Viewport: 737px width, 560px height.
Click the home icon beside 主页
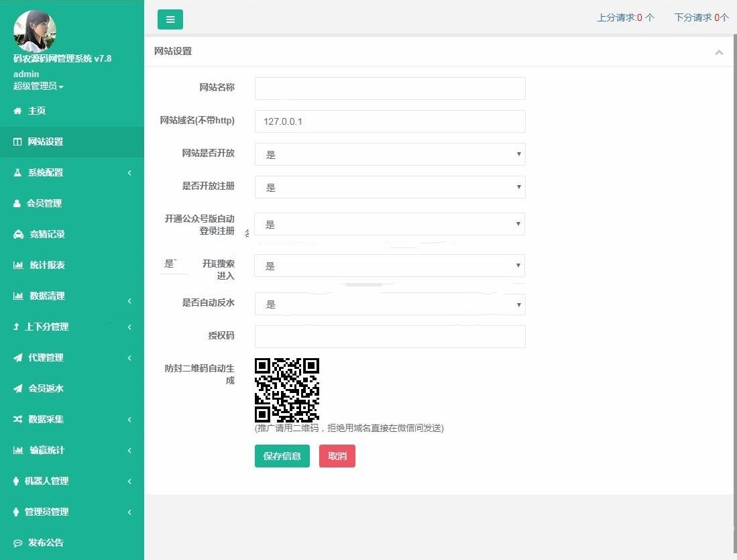18,111
